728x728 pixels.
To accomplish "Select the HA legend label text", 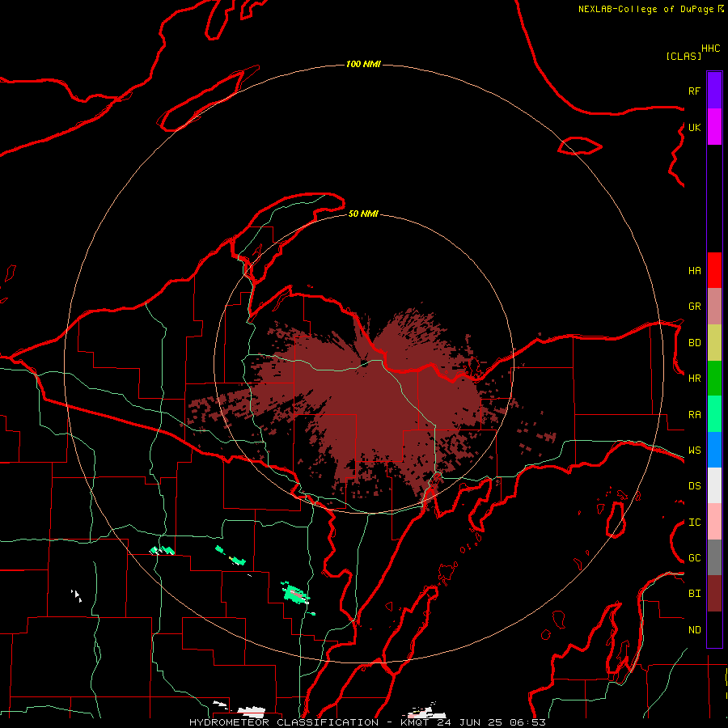I will click(694, 271).
